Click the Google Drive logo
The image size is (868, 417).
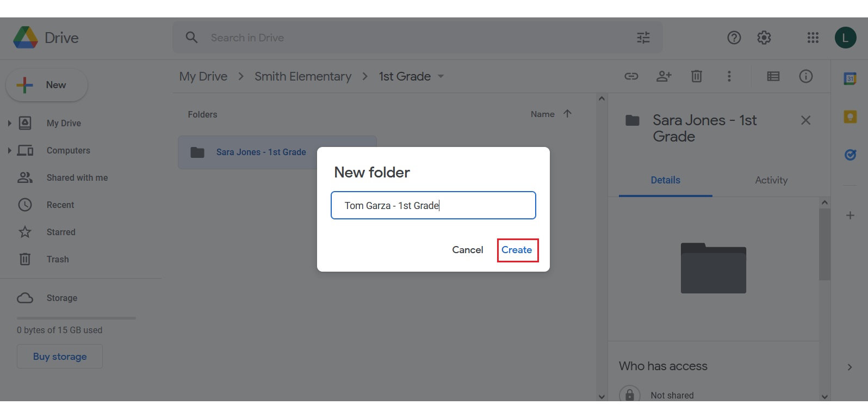point(26,38)
